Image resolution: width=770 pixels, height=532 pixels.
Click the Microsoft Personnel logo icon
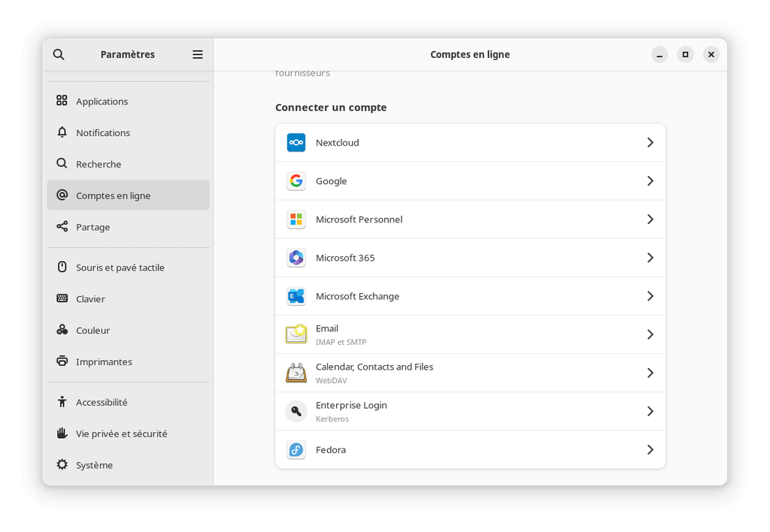[x=296, y=219]
